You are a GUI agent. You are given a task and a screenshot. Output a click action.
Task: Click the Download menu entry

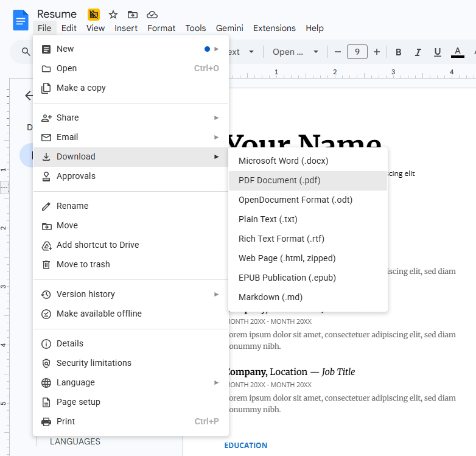(131, 156)
